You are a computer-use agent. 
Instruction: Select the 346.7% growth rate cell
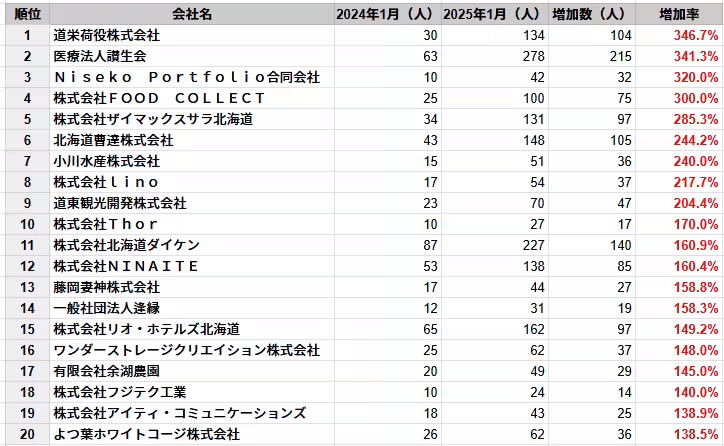(679, 35)
